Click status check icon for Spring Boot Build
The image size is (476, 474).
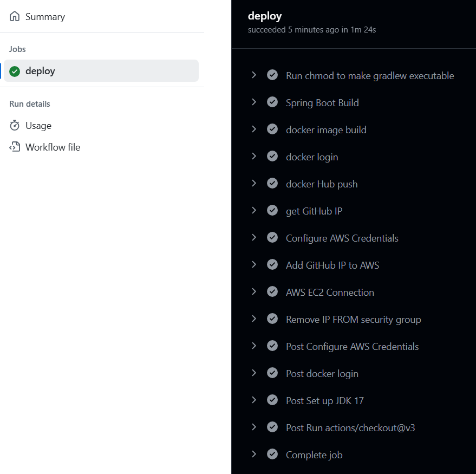click(272, 102)
